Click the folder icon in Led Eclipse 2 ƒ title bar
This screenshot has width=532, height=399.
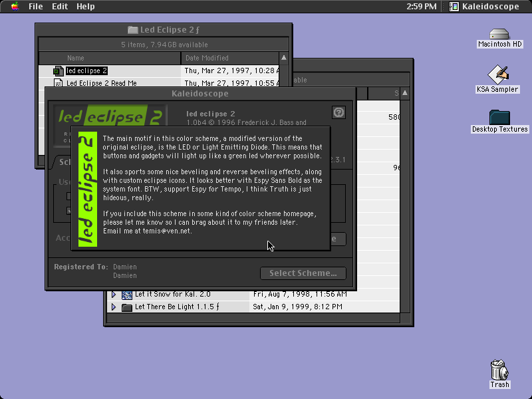(132, 30)
